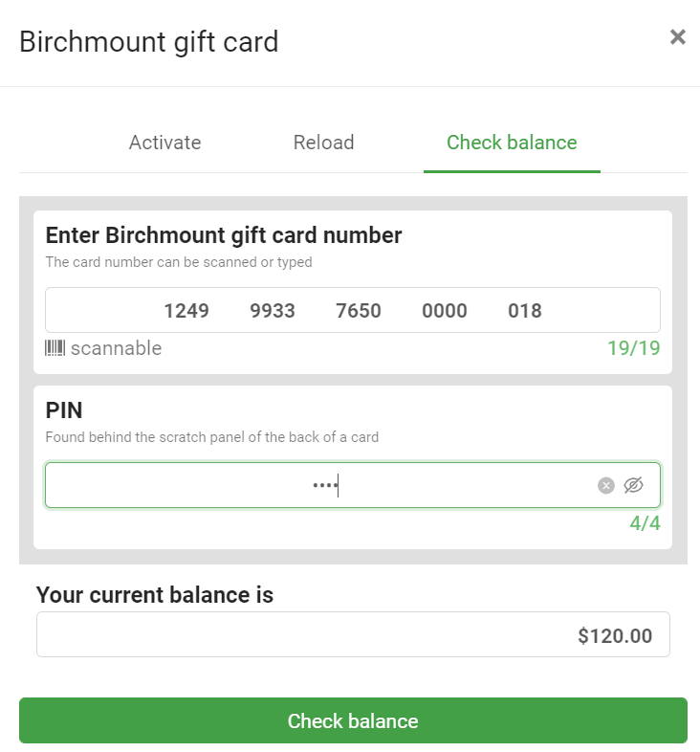Focus the PIN entry field
700x752 pixels.
tap(316, 486)
